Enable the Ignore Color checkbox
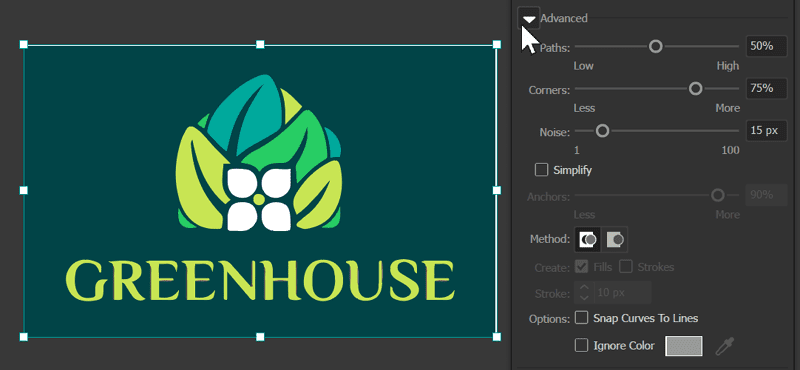This screenshot has height=370, width=800. tap(581, 346)
